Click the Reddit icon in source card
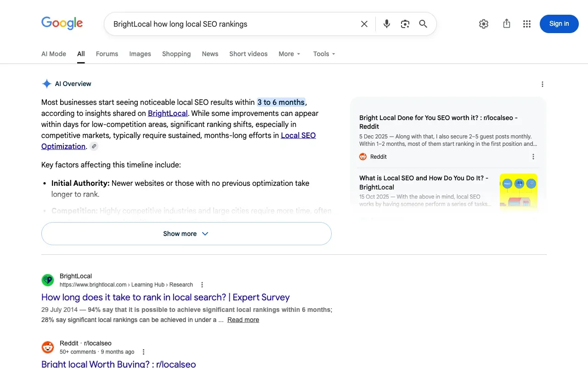This screenshot has height=368, width=588. (x=363, y=157)
